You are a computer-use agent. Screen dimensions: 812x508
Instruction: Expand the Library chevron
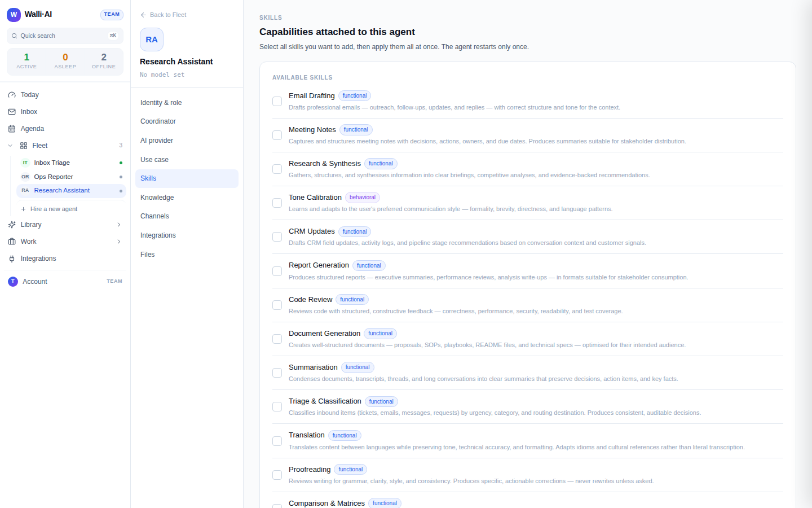[x=119, y=225]
